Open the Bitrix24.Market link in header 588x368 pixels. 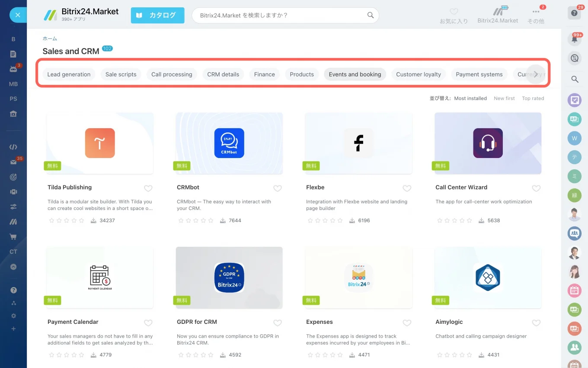click(498, 15)
